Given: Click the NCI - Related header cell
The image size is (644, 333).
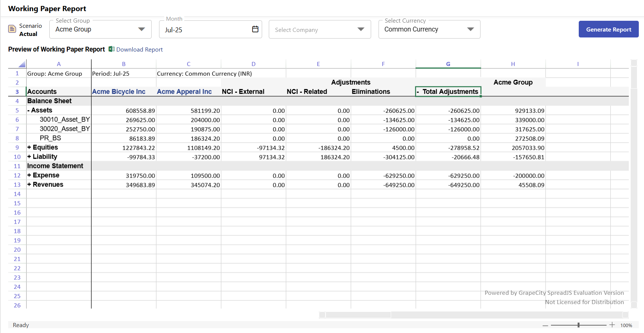Looking at the screenshot, I should point(318,92).
